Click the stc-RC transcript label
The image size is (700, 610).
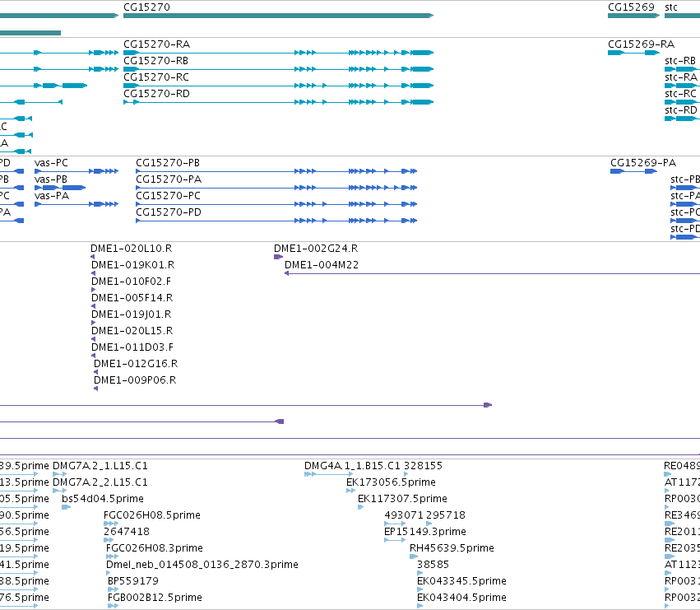pos(680,93)
